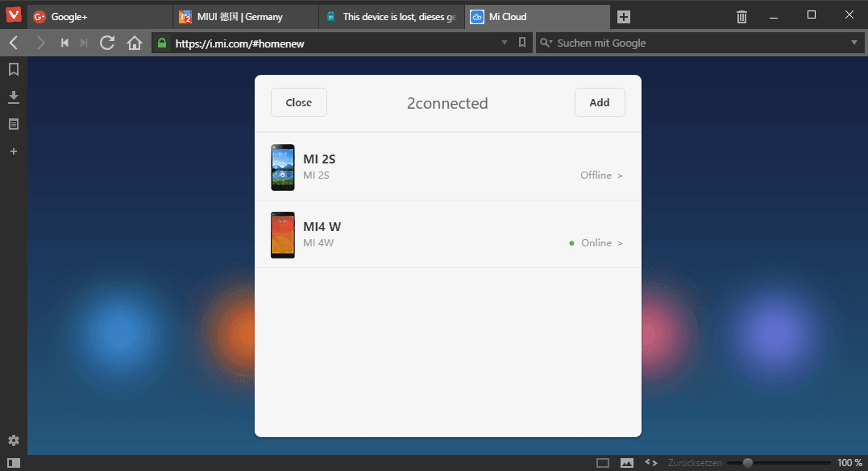Screen dimensions: 868x471
Task: Click the rewind history button
Action: point(64,43)
